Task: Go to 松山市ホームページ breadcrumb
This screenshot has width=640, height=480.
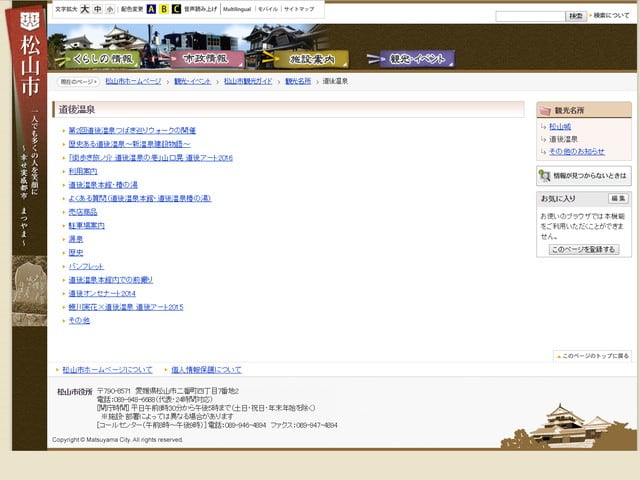Action: (133, 81)
